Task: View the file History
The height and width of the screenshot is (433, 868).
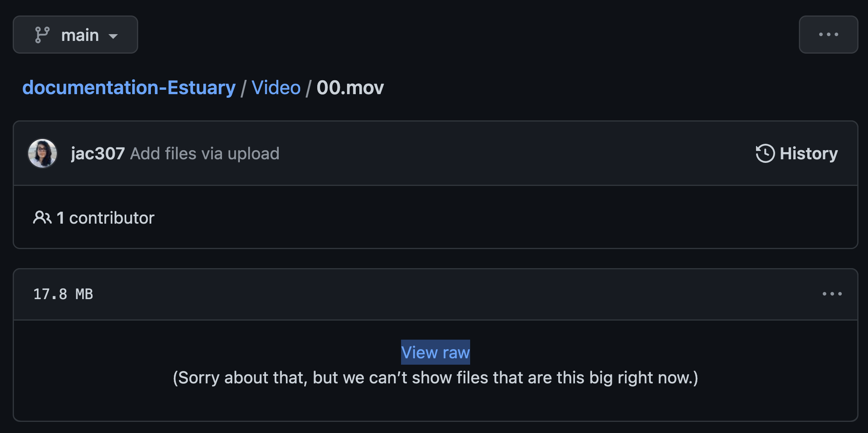Action: tap(797, 153)
